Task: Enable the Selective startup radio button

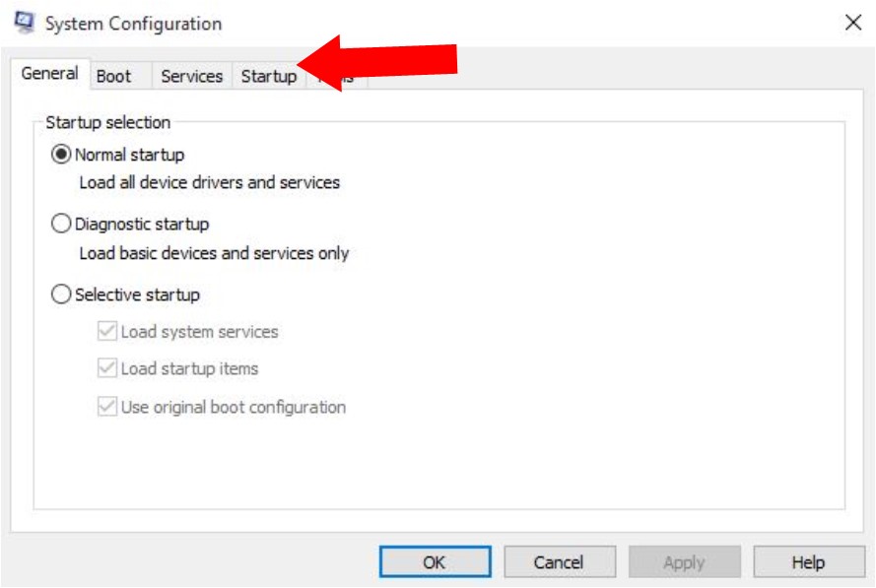Action: pos(61,294)
